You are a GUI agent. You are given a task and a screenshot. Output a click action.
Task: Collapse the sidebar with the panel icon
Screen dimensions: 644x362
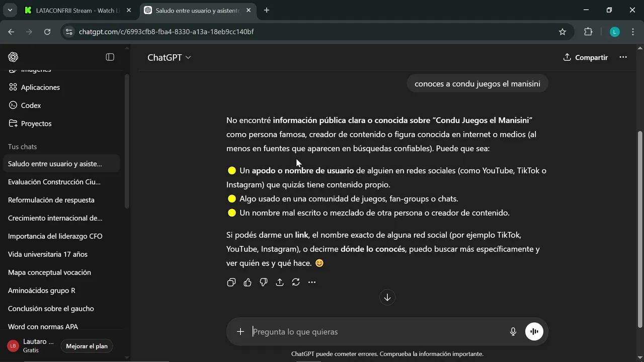coord(110,57)
